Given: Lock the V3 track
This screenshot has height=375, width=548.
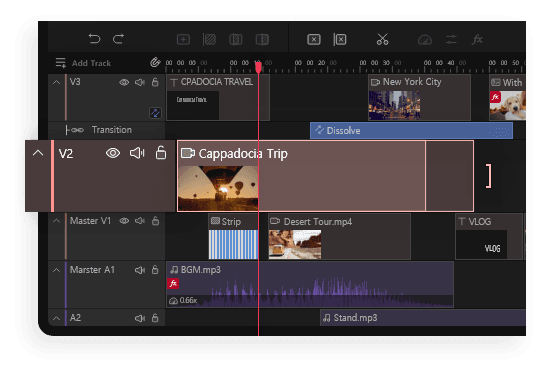Looking at the screenshot, I should click(x=155, y=82).
